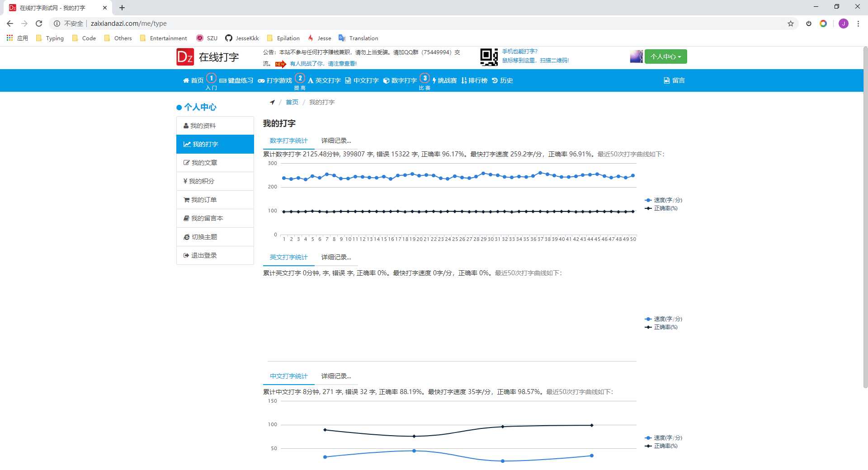Open the Others bookmark folder

point(118,38)
